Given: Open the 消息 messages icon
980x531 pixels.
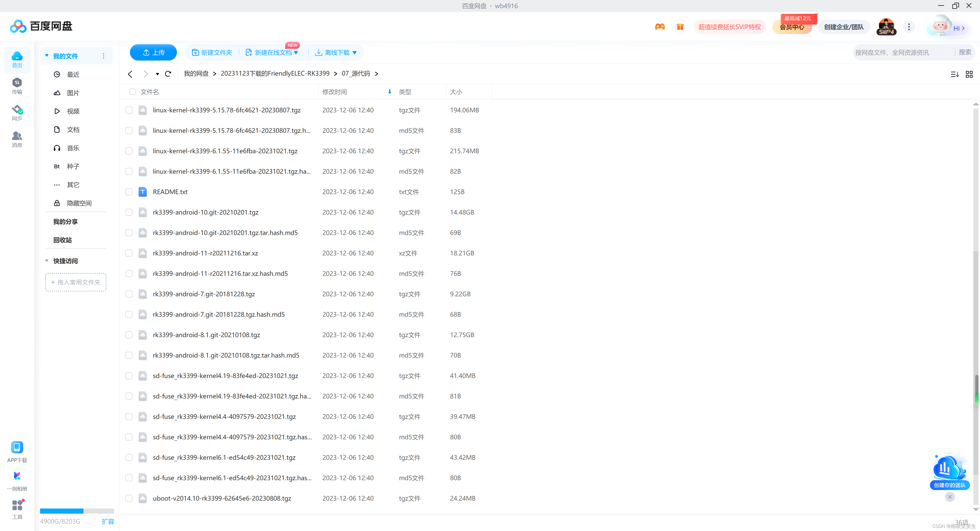Looking at the screenshot, I should pyautogui.click(x=17, y=139).
